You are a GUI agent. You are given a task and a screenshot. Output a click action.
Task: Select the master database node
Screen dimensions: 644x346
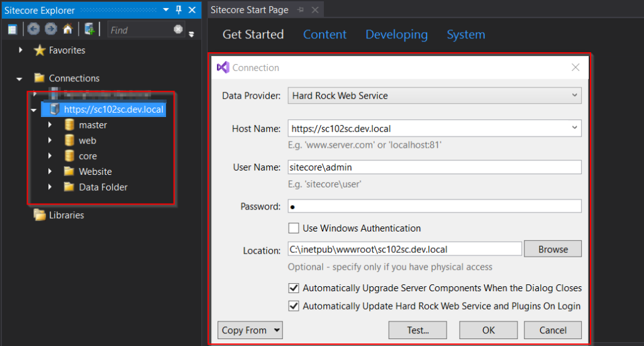pos(92,125)
